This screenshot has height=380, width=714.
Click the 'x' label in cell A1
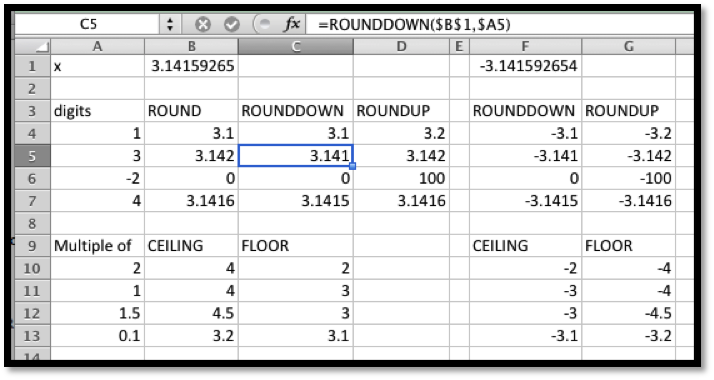(97, 66)
